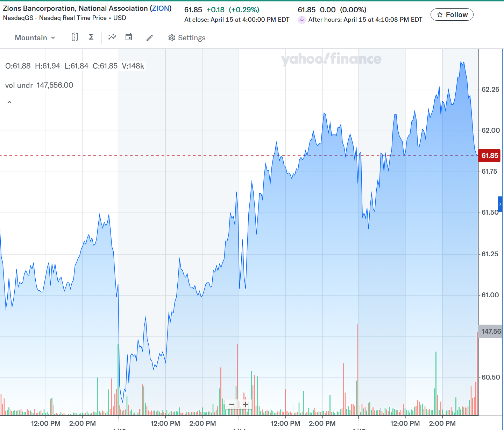Zoom in the chart with plus
Screen dimensions: 504x430
[x=246, y=404]
